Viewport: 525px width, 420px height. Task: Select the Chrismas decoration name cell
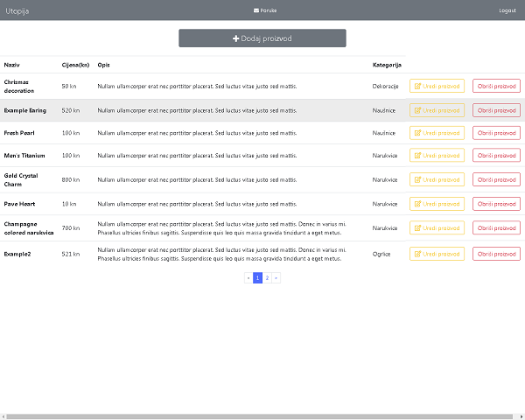coord(29,86)
